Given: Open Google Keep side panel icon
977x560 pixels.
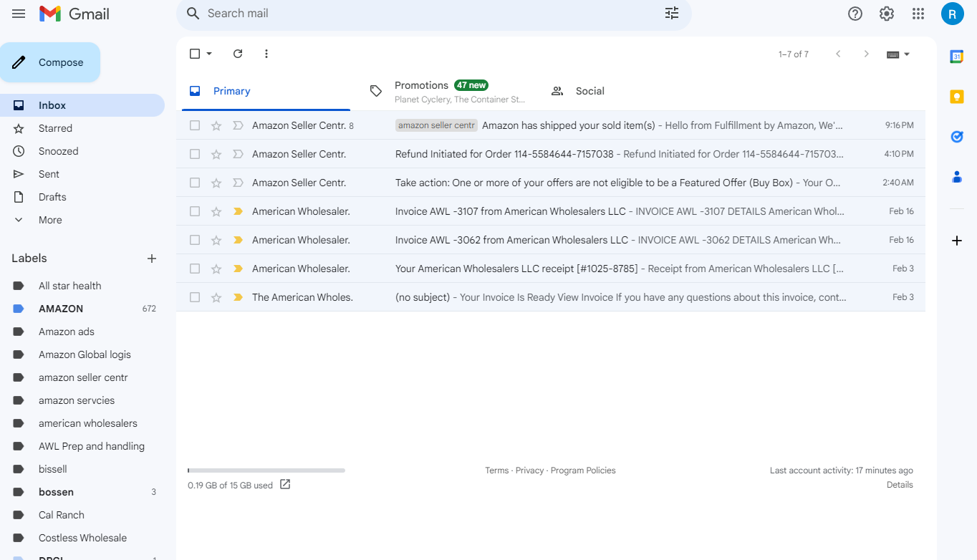Looking at the screenshot, I should [x=957, y=97].
